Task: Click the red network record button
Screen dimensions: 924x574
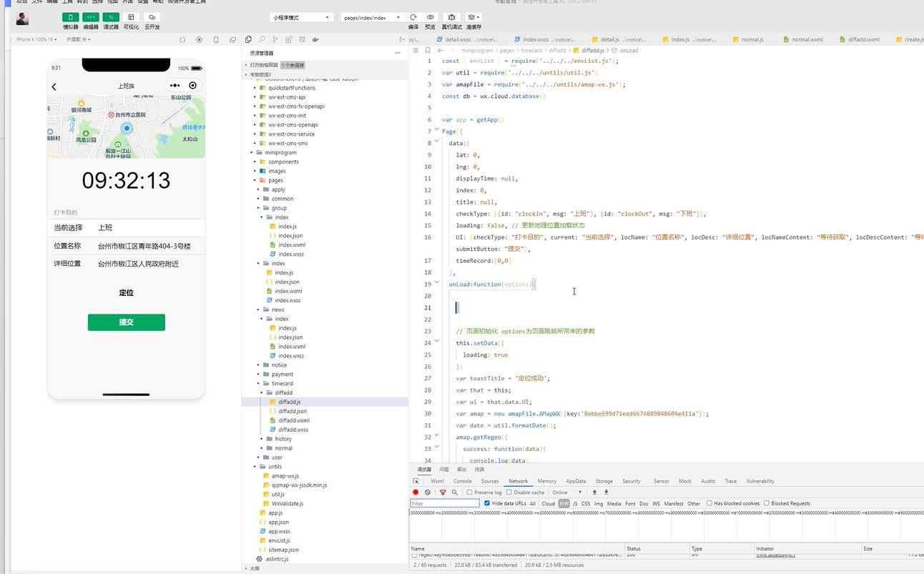Action: [x=416, y=493]
